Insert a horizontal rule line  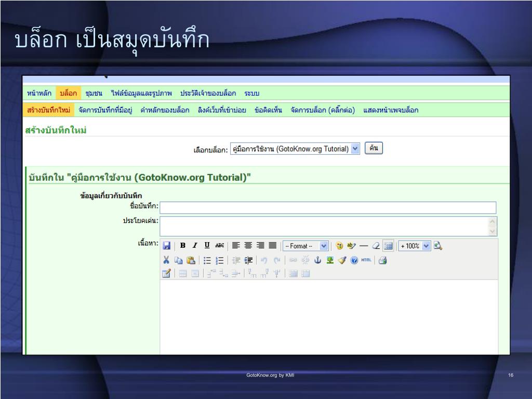[x=364, y=246]
